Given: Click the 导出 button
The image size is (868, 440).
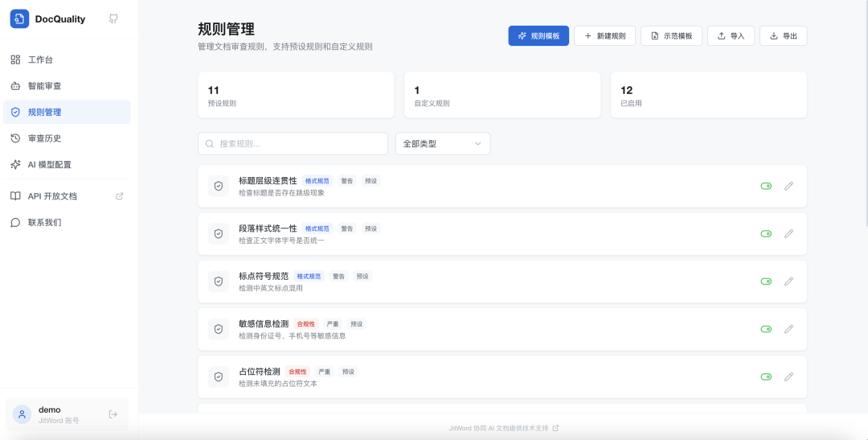Looking at the screenshot, I should (x=784, y=35).
